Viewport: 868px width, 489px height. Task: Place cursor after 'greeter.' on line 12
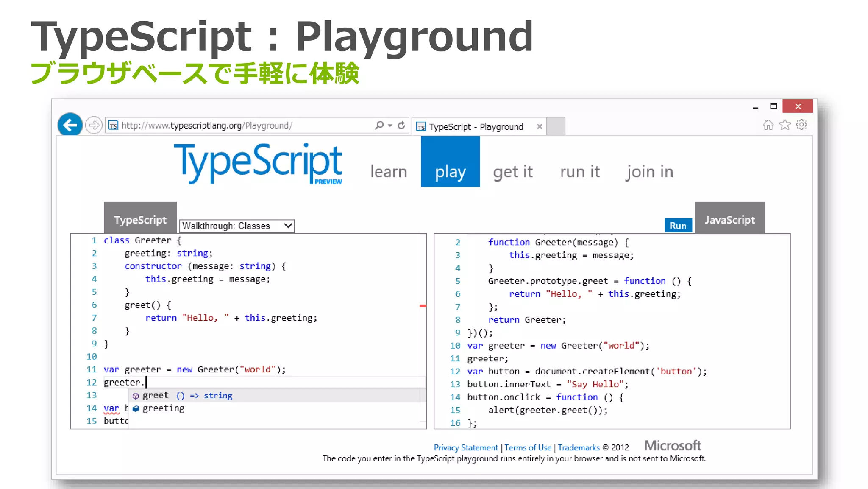[x=146, y=382]
